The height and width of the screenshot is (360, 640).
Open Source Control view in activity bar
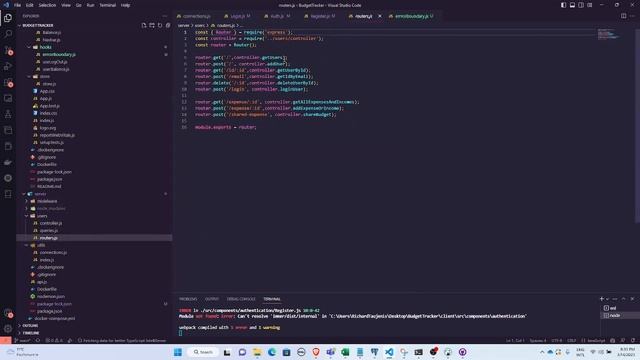[8, 50]
